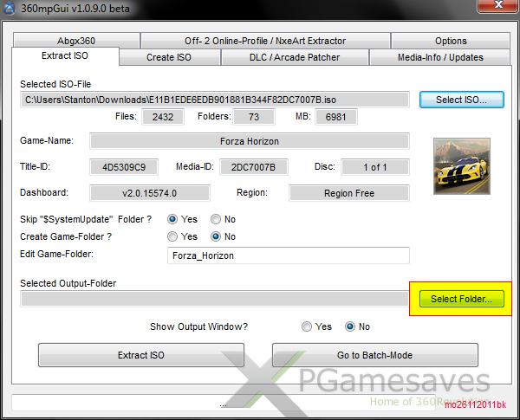Open Go to Batch-Mode

[374, 355]
